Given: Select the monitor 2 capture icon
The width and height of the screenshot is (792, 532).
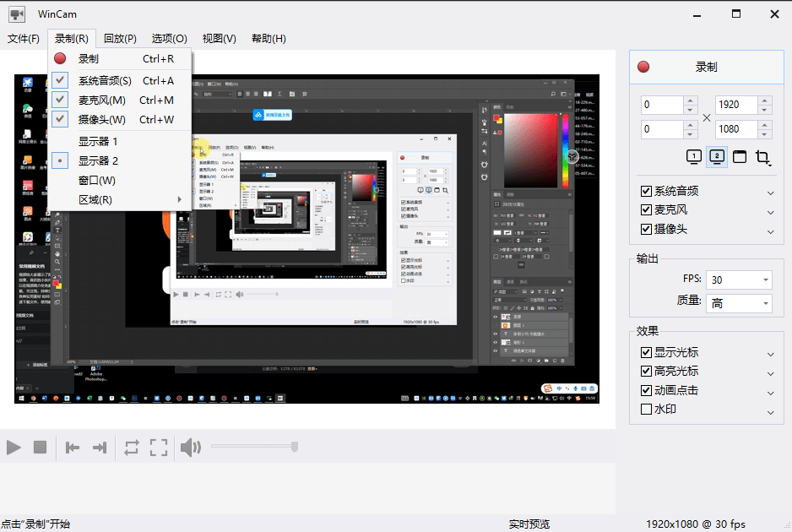Looking at the screenshot, I should (717, 157).
